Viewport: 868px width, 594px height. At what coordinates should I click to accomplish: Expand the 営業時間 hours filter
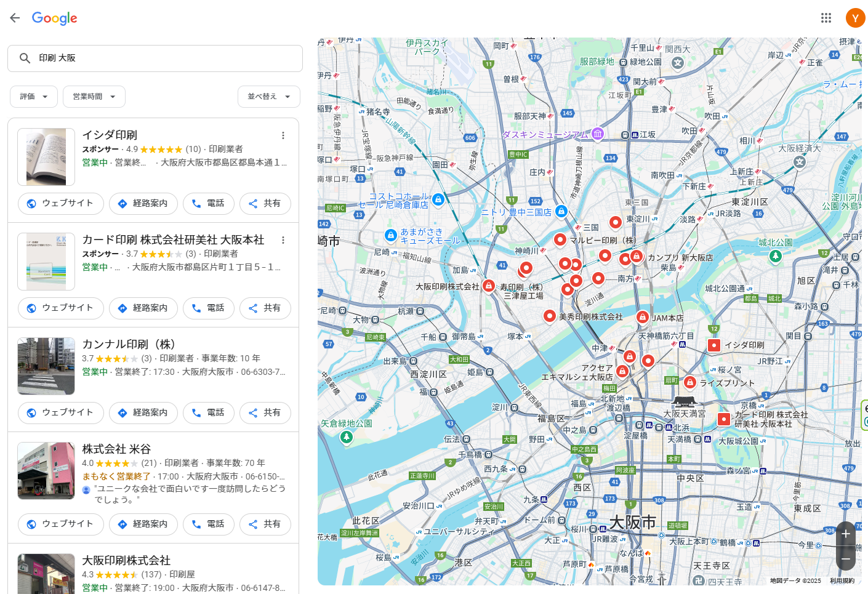[94, 97]
